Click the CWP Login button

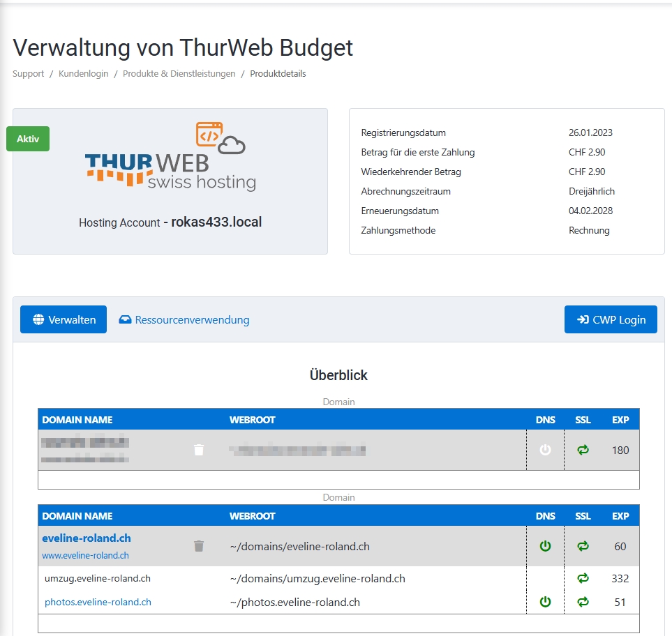point(611,319)
